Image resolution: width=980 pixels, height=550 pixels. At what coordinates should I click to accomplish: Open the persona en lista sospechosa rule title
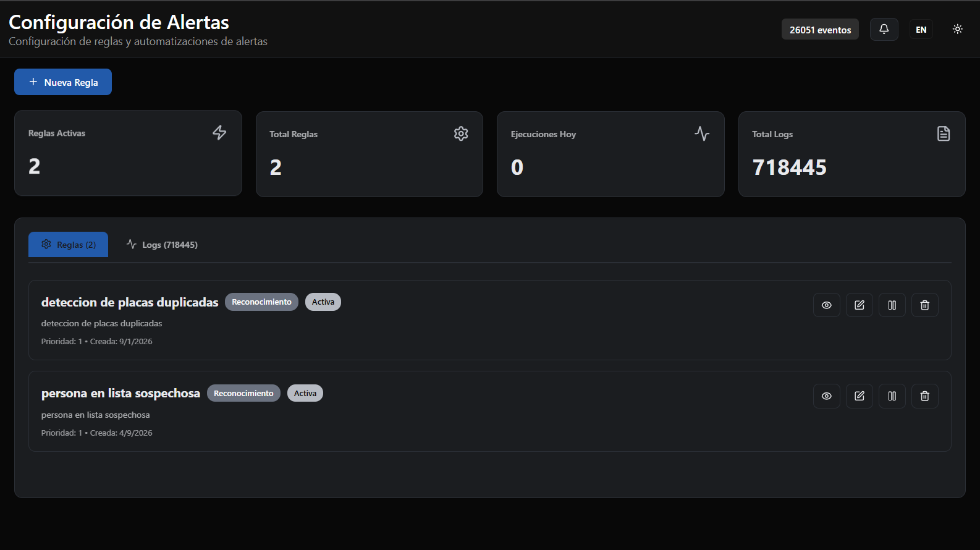click(120, 393)
